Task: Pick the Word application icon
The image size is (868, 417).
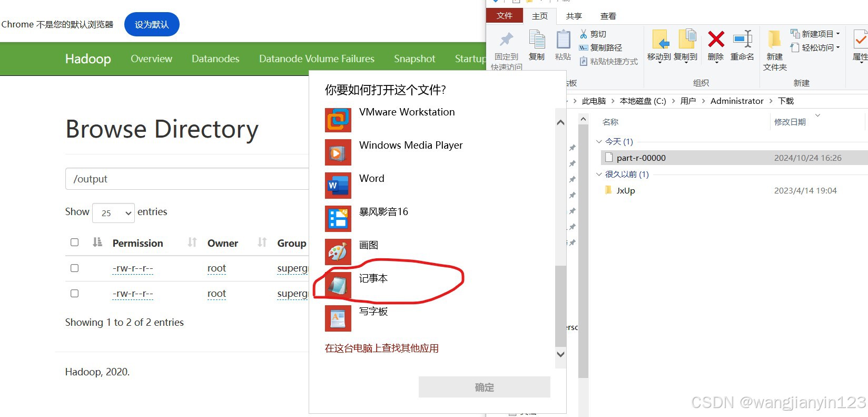Action: click(338, 186)
